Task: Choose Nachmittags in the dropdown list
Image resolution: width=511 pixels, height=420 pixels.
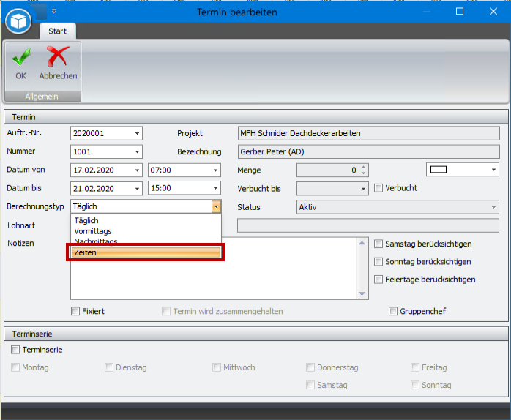Action: point(146,241)
